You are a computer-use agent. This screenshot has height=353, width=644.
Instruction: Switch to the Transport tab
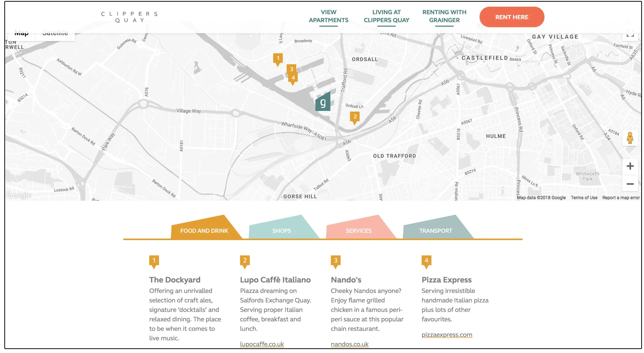coord(435,230)
